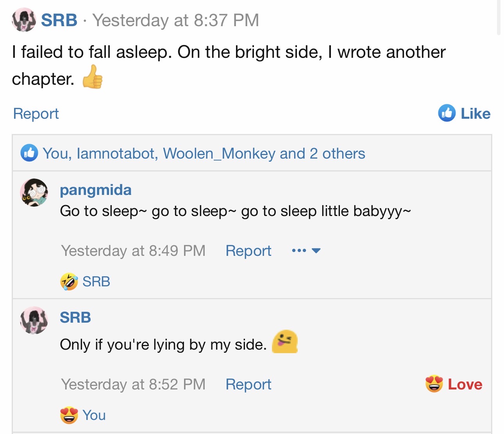
Task: Toggle the Love reaction on SRB's reply
Action: tap(465, 384)
